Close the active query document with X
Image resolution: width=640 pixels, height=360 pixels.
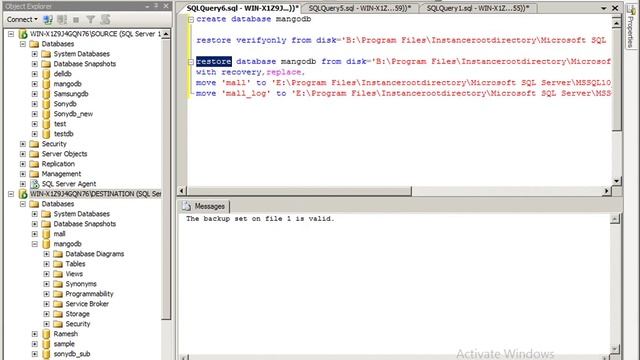click(x=615, y=8)
